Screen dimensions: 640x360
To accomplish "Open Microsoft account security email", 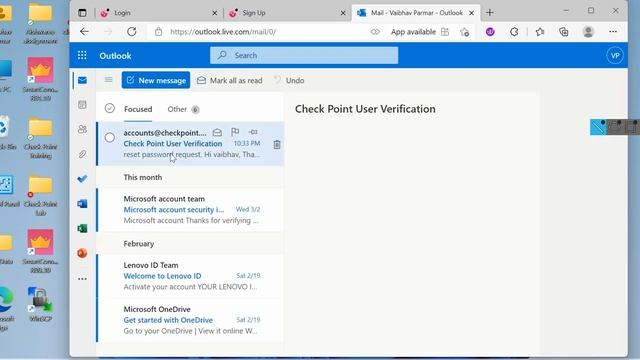I will click(x=190, y=209).
